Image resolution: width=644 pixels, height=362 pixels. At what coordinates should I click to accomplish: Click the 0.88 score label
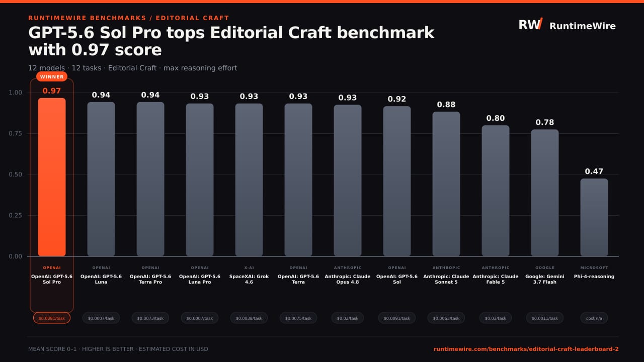pos(446,105)
